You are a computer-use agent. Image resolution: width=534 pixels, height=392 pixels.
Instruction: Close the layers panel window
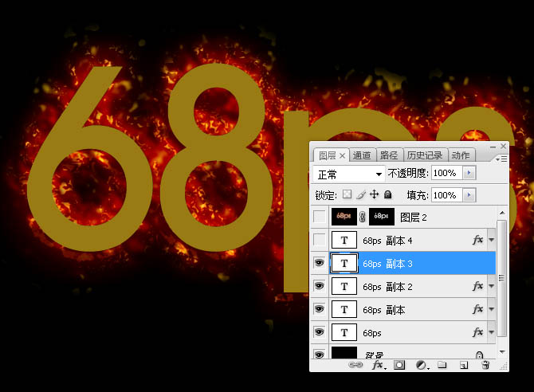pos(503,146)
